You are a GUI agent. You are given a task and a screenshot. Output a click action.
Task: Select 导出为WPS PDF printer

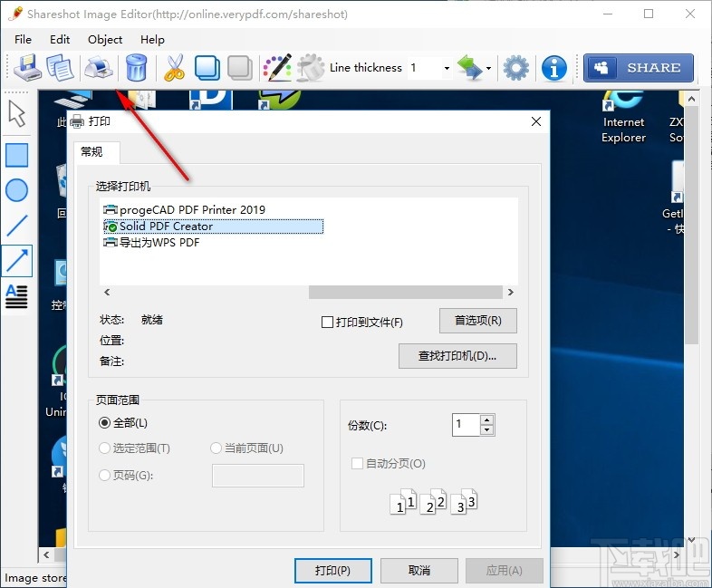pos(151,243)
